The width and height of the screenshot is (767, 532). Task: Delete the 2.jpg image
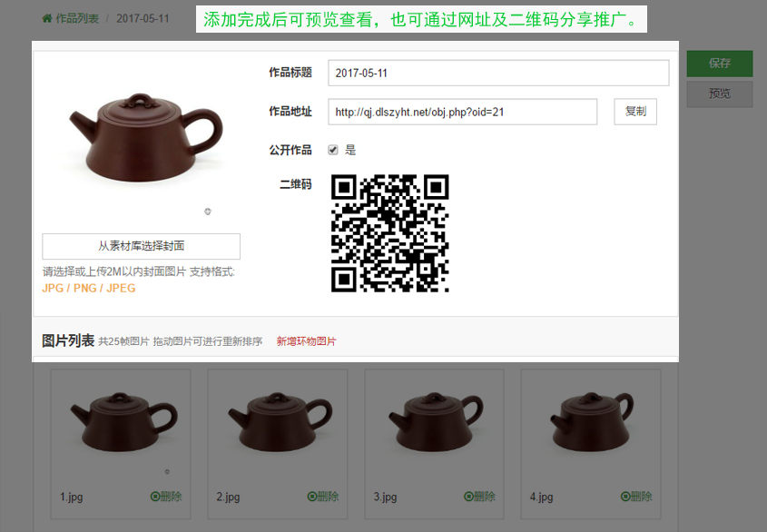(312, 497)
